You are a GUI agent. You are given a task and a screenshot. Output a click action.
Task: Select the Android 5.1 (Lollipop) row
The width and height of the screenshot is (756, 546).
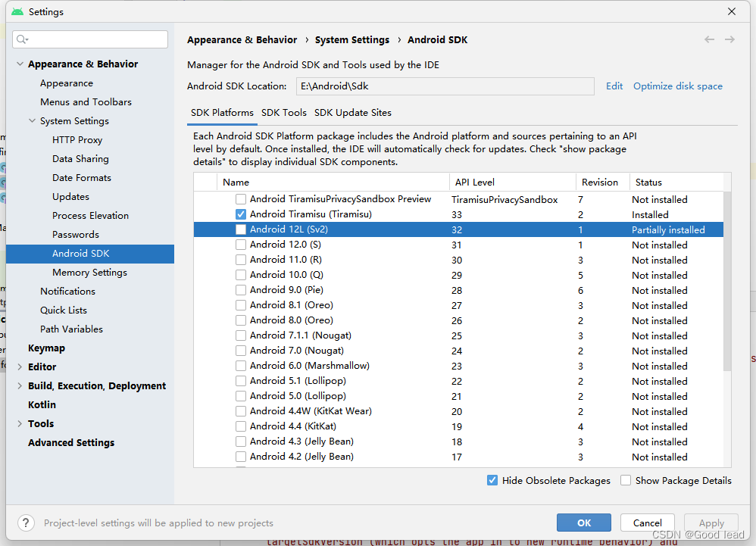tap(458, 381)
